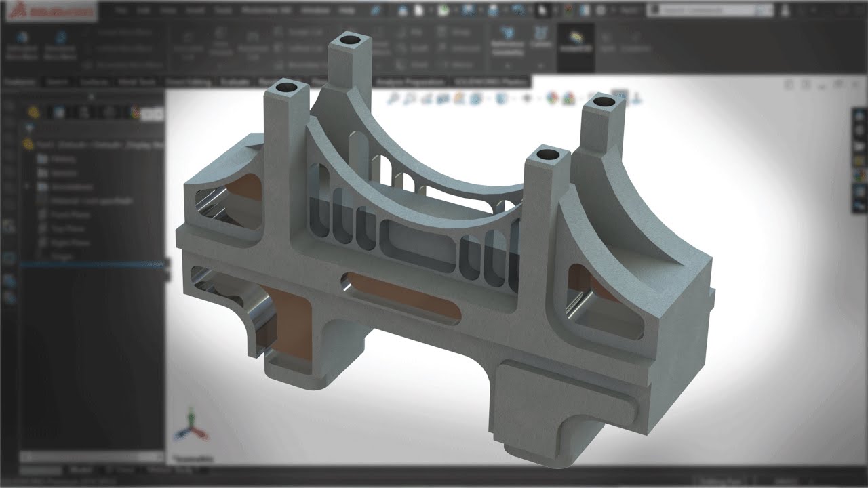Open the Help menu

point(347,12)
